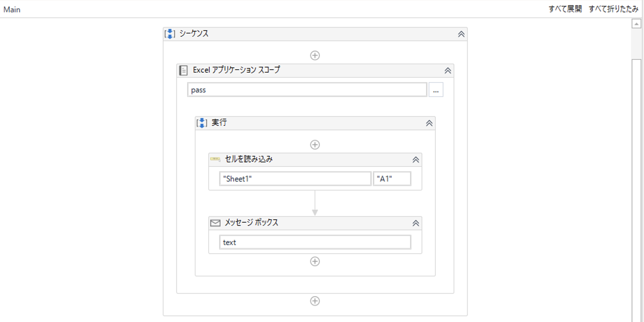The image size is (644, 322).
Task: Collapse the メッセージ ボックス activity
Action: (x=416, y=223)
